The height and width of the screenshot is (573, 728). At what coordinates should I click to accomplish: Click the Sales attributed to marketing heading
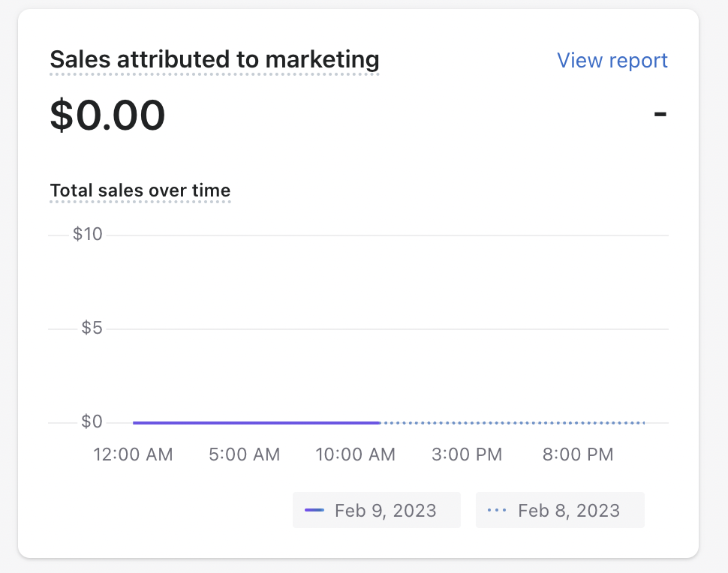coord(215,58)
